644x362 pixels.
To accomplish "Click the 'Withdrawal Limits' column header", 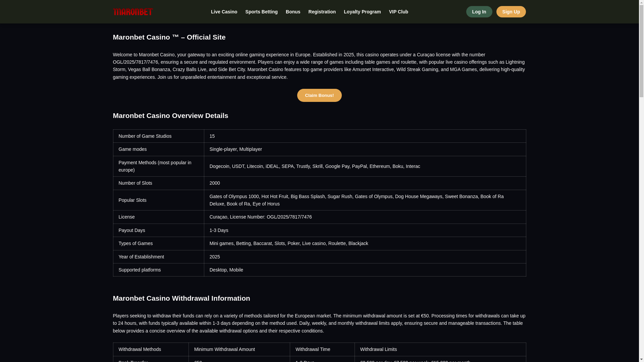I will (x=440, y=349).
